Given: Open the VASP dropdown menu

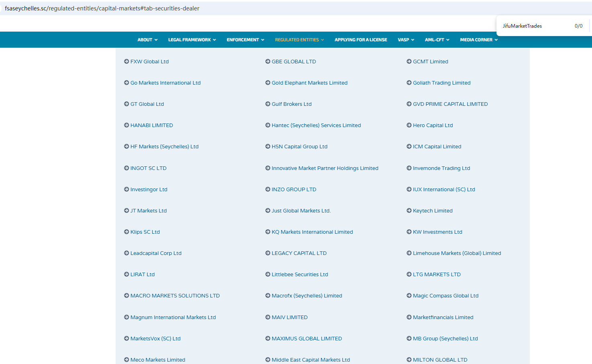Looking at the screenshot, I should click(x=406, y=40).
